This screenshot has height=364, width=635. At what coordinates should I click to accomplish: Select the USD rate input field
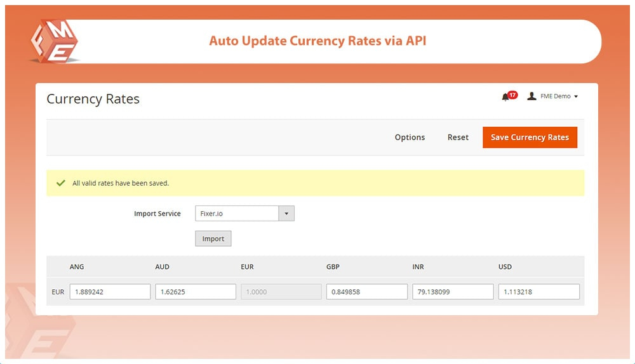[538, 292]
